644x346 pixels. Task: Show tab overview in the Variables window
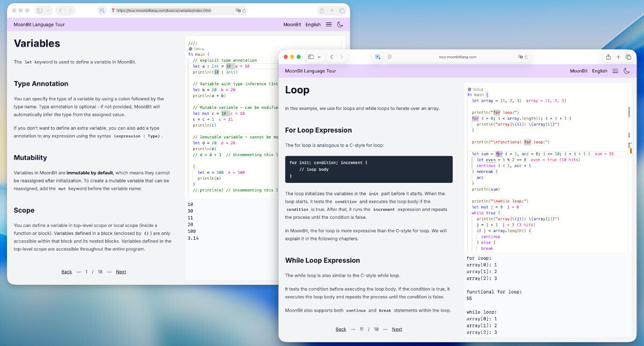coord(342,10)
